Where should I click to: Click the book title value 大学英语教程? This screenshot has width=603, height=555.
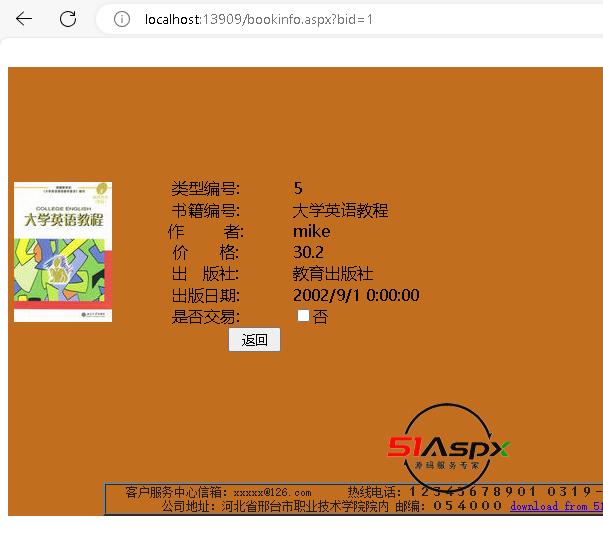tap(340, 210)
